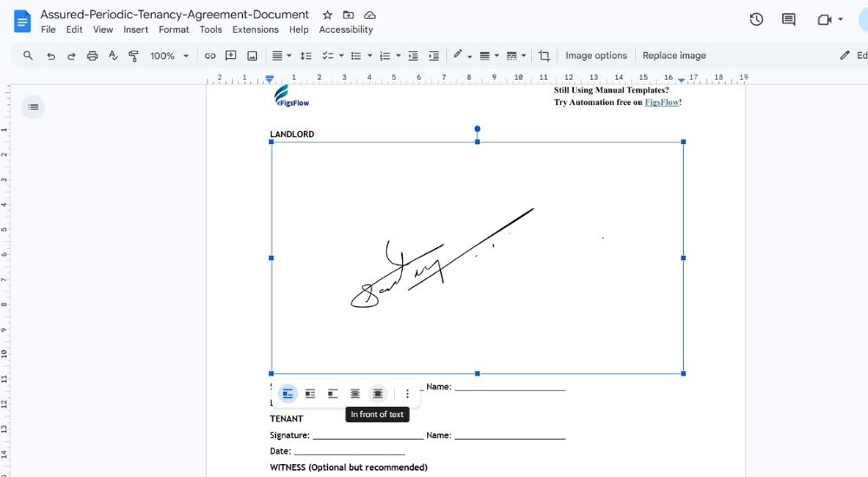868x477 pixels.
Task: Click the right indent marker on the ruler
Action: click(x=681, y=81)
